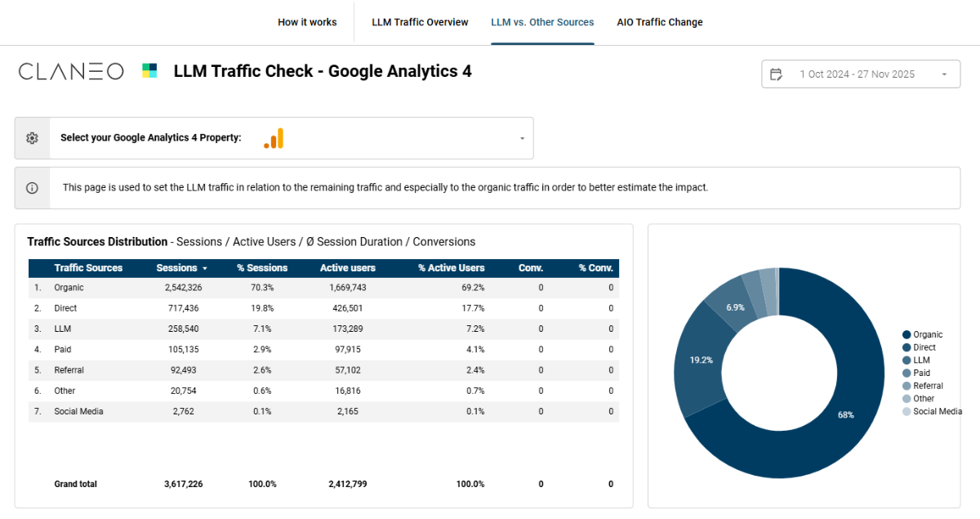Viewport: 980px width, 519px height.
Task: Sort table by Traffic Sources header
Action: click(88, 268)
